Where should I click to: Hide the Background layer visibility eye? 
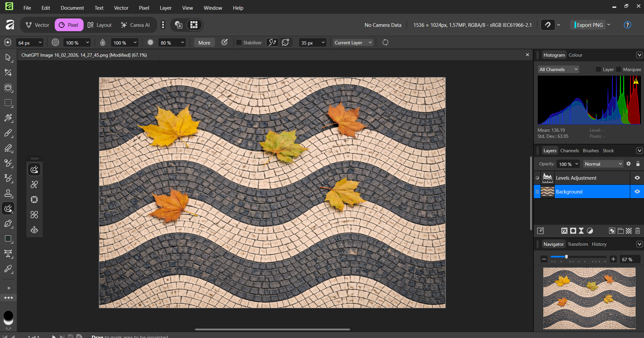point(637,192)
